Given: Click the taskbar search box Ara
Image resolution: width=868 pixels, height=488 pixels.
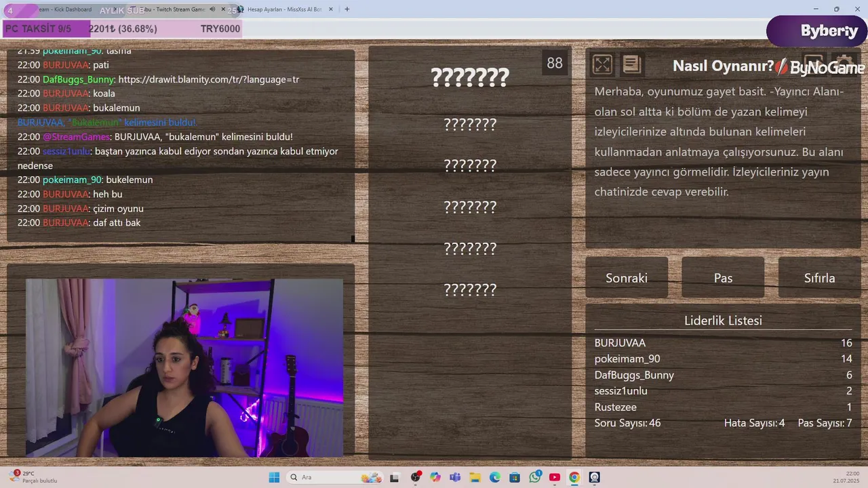Looking at the screenshot, I should click(334, 477).
